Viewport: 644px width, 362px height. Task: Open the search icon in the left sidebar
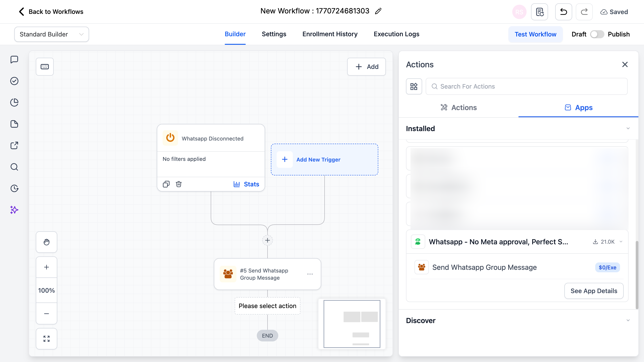point(14,167)
